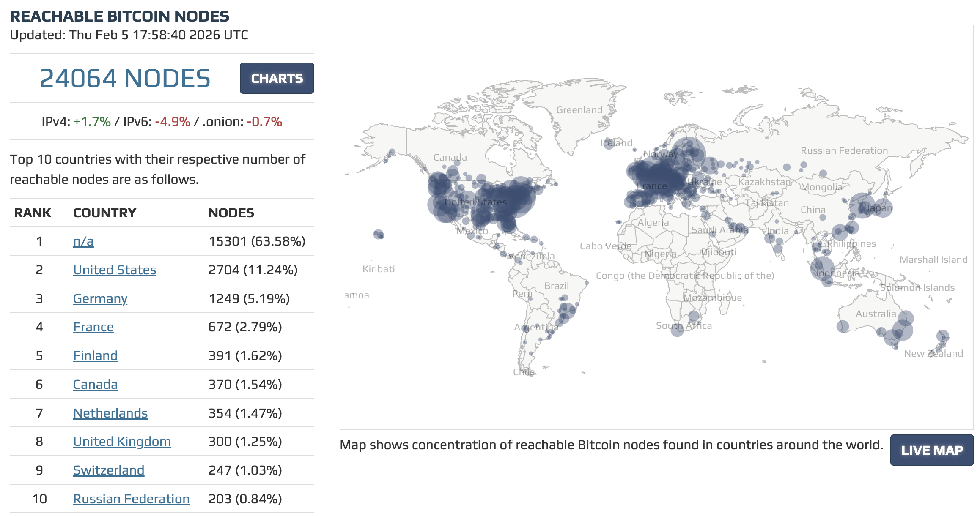This screenshot has width=980, height=516.
Task: Click the 24064 NODES heading
Action: click(125, 79)
